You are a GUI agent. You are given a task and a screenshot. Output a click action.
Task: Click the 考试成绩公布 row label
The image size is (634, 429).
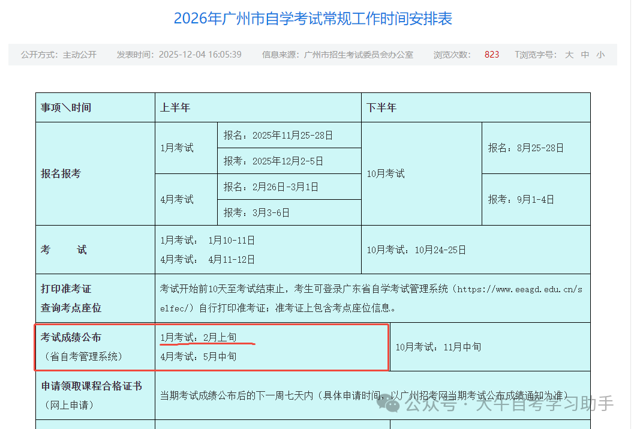click(x=71, y=337)
